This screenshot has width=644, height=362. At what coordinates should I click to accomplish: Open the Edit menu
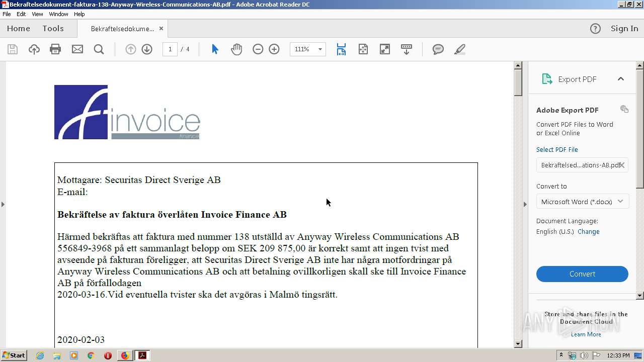pyautogui.click(x=21, y=14)
